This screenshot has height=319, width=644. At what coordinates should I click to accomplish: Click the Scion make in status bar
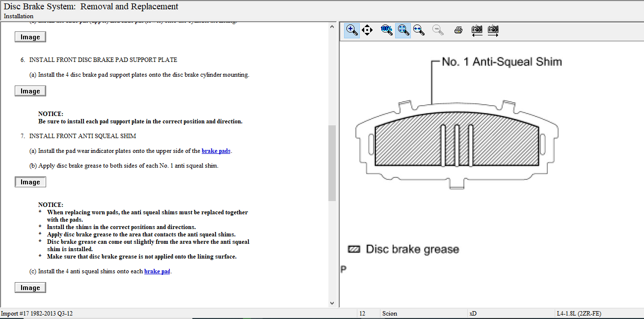[389, 314]
